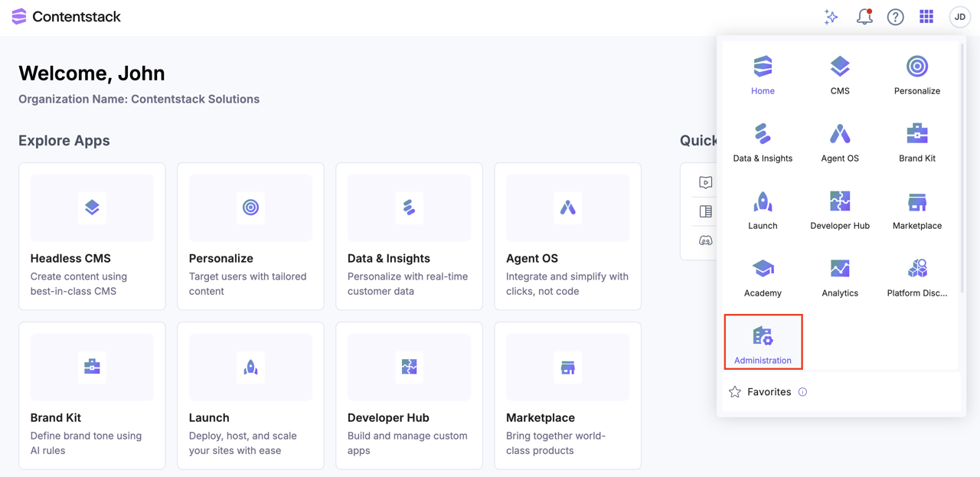Click the Contentstack logo in header
Image resolution: width=980 pixels, height=477 pixels.
click(x=66, y=17)
